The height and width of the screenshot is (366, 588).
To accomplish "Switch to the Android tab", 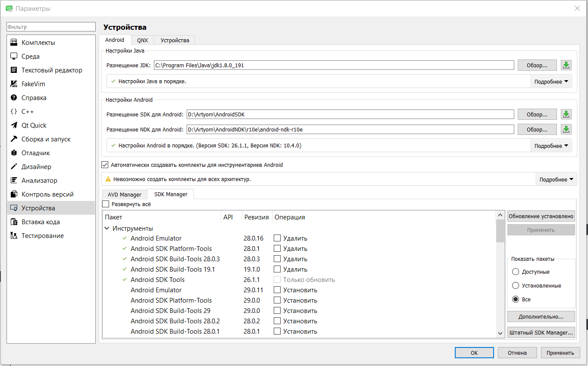I will tap(115, 40).
